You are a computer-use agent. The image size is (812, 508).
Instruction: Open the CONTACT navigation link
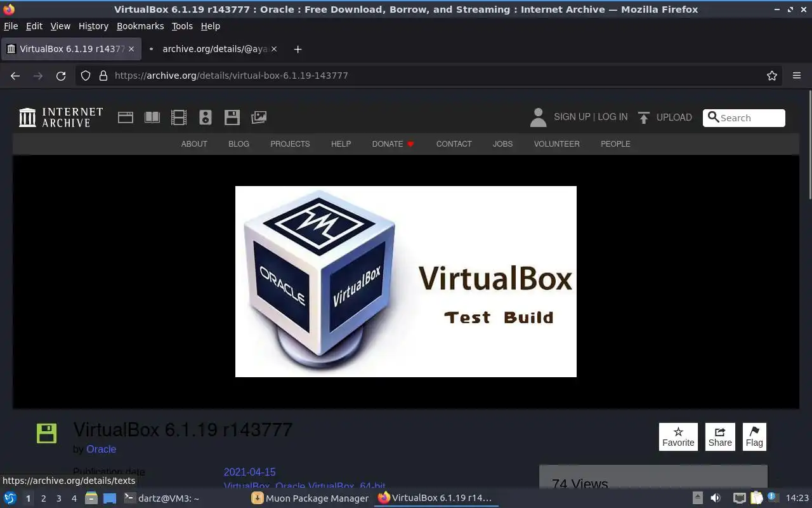(454, 144)
